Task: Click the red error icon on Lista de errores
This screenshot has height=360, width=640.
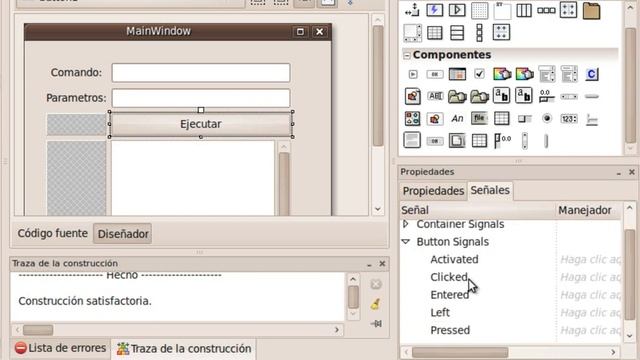Action: (20, 348)
